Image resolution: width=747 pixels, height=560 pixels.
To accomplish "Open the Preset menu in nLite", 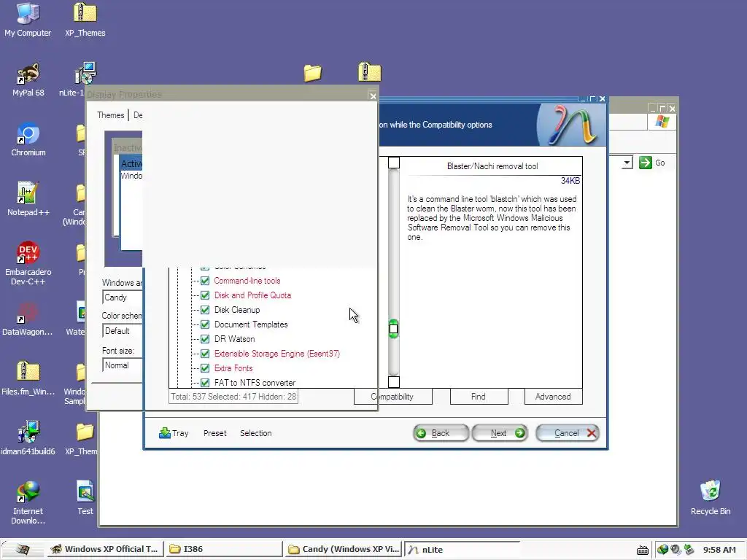I will point(215,433).
